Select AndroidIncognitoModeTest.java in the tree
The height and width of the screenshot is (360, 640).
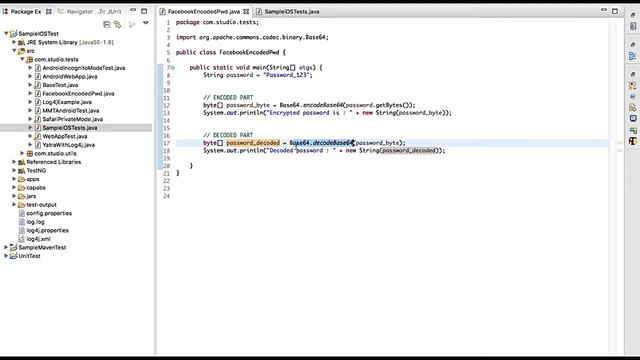(84, 68)
